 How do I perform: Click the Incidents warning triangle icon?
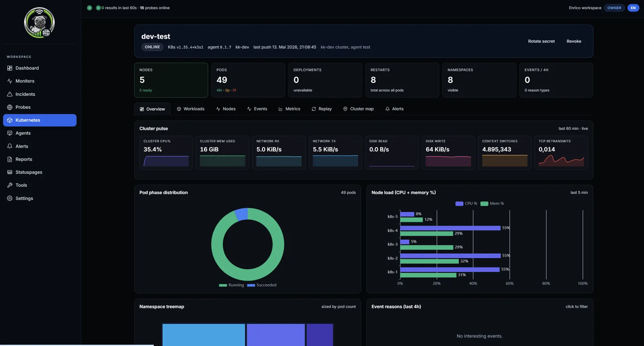point(10,94)
